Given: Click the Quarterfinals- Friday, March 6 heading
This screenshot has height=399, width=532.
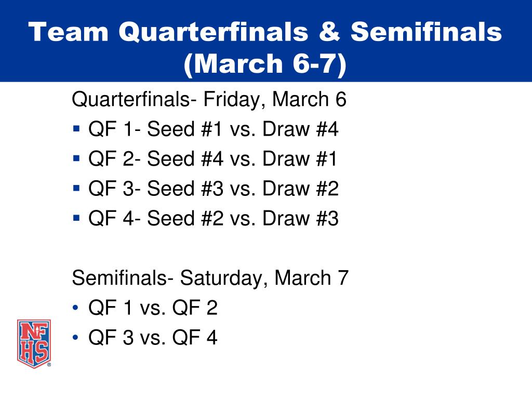Looking at the screenshot, I should click(209, 99).
